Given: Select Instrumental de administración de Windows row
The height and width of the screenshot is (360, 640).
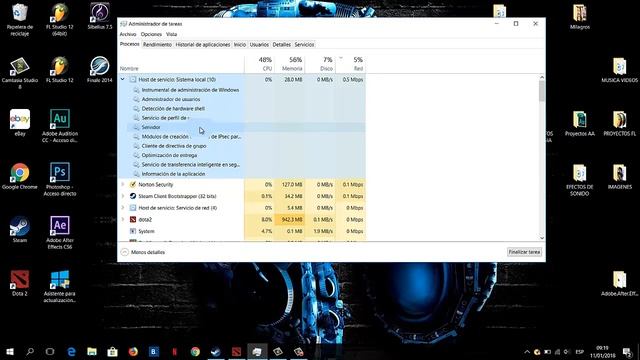Looking at the screenshot, I should coord(242,90).
